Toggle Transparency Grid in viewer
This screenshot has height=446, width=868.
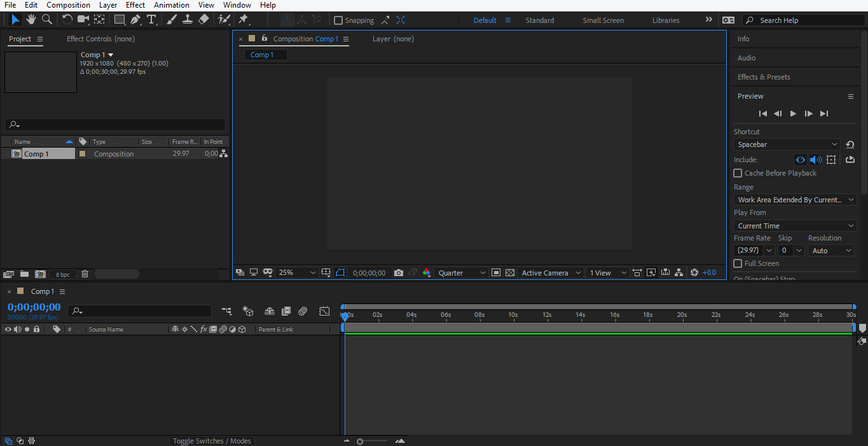tap(510, 273)
